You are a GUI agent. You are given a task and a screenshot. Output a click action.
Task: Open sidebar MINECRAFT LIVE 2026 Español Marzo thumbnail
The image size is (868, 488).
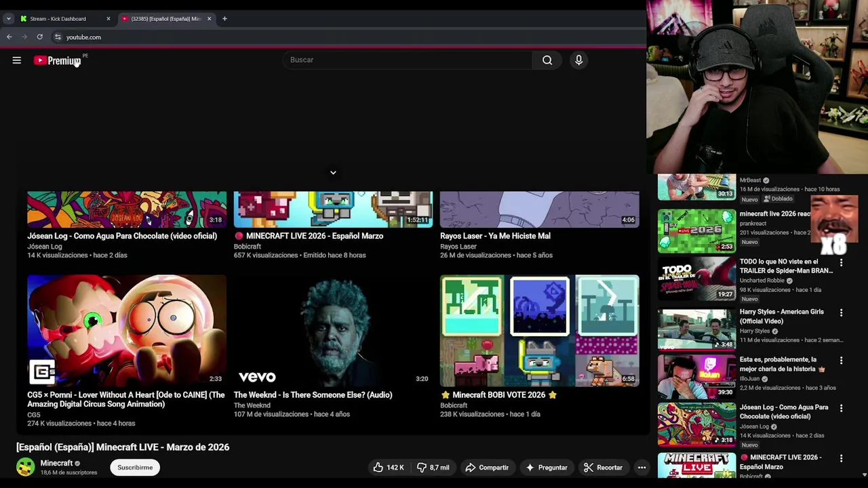pyautogui.click(x=696, y=466)
